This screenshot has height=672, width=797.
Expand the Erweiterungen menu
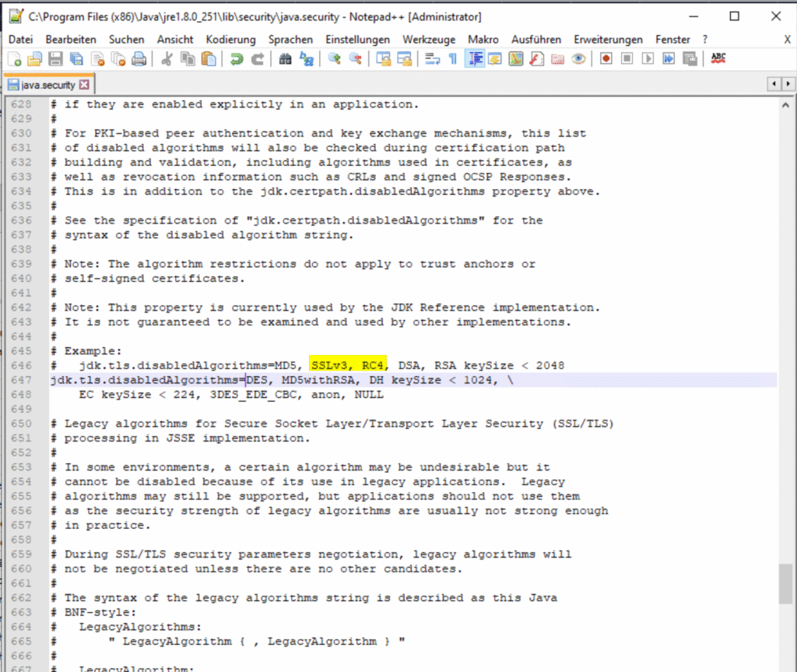[x=608, y=39]
